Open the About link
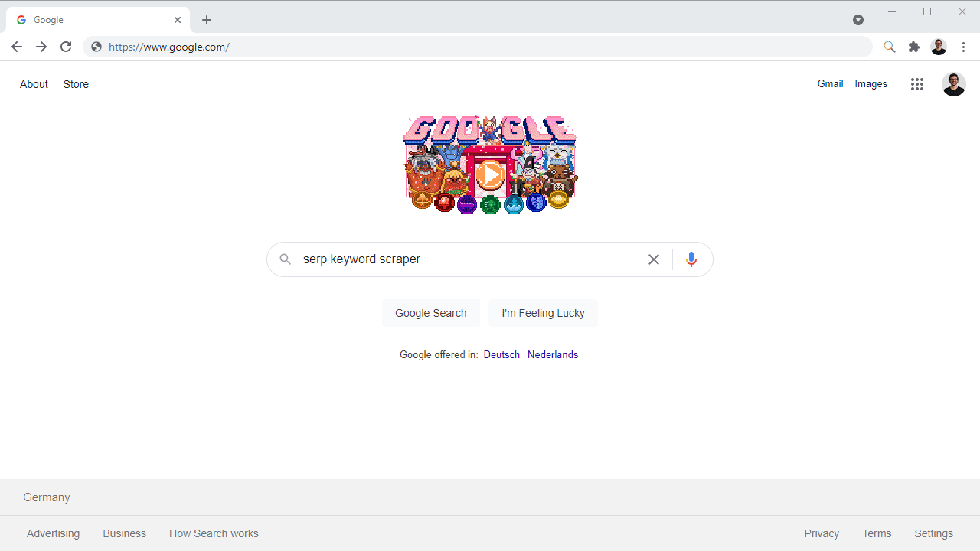Image resolution: width=980 pixels, height=551 pixels. coord(34,84)
